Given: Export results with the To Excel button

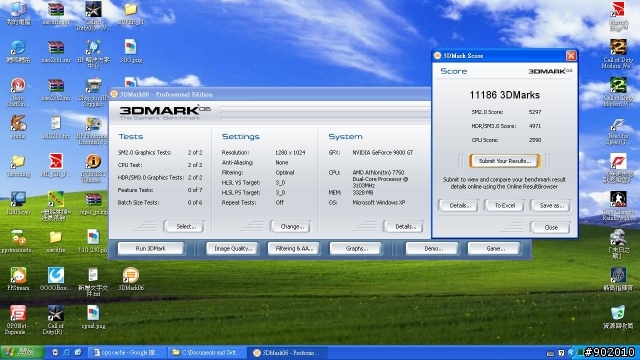Looking at the screenshot, I should pyautogui.click(x=504, y=205).
